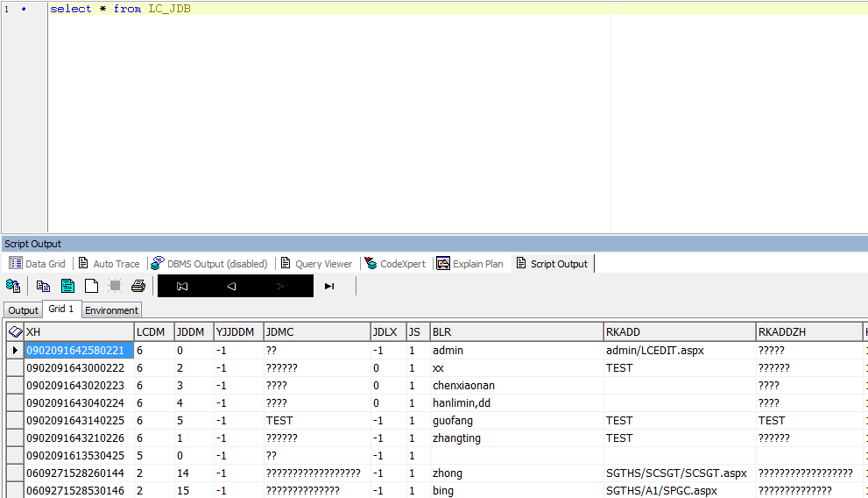The image size is (868, 498).
Task: Switch to the Auto Trace tab
Action: [x=109, y=263]
